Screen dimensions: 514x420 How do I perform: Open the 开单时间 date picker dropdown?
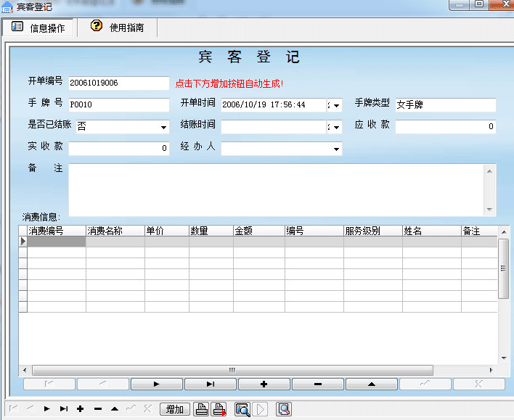pos(335,106)
